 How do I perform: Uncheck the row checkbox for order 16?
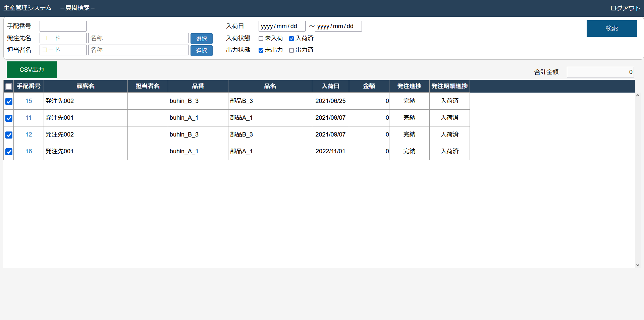tap(9, 152)
